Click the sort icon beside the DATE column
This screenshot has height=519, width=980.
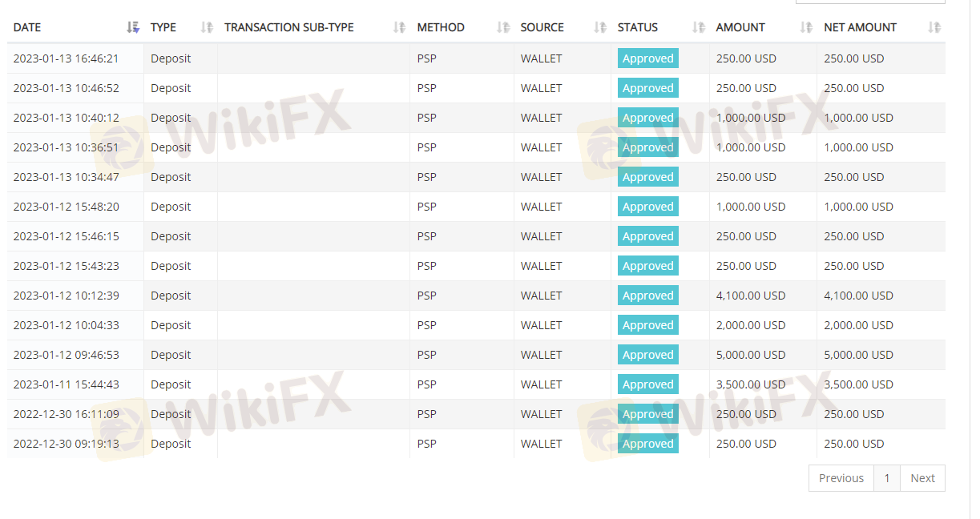(x=133, y=27)
